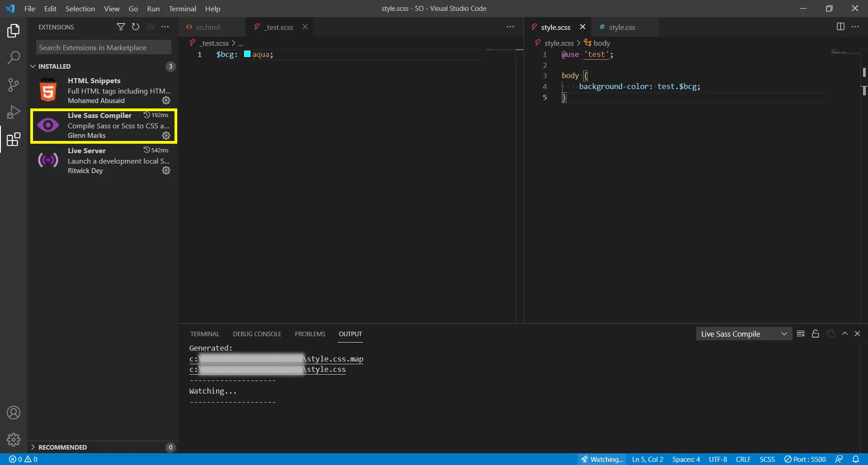868x465 pixels.
Task: Open more actions for left editor group
Action: click(510, 27)
